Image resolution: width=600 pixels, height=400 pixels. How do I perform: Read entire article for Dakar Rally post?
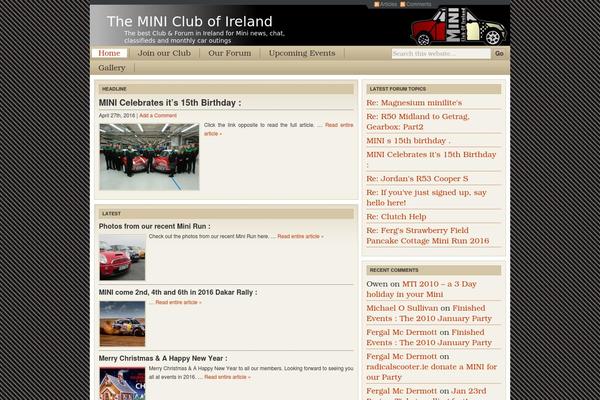[178, 302]
